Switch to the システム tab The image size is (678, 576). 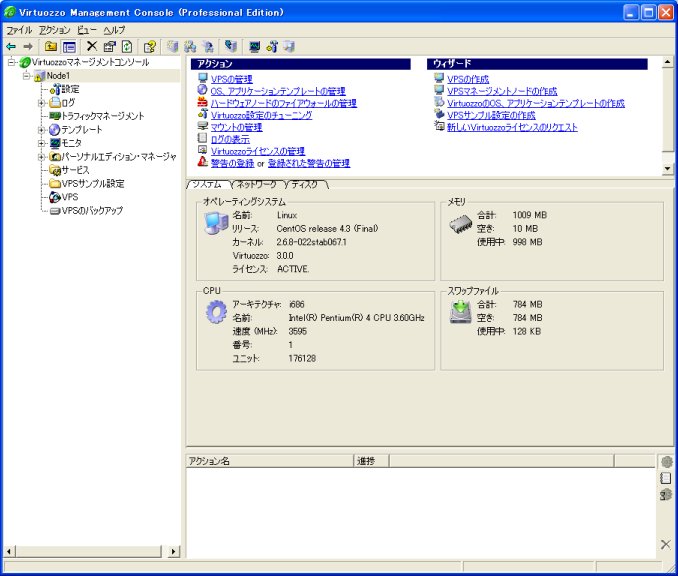(207, 185)
